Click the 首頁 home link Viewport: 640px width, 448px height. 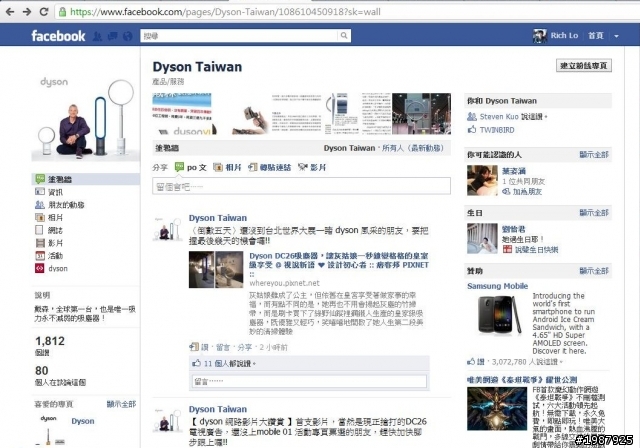(596, 36)
